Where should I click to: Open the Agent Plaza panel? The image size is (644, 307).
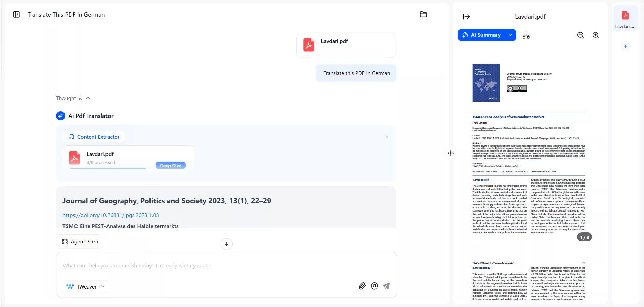80,241
